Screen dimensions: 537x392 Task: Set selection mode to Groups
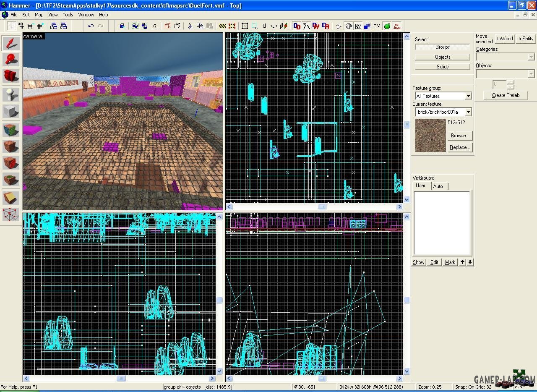(443, 47)
